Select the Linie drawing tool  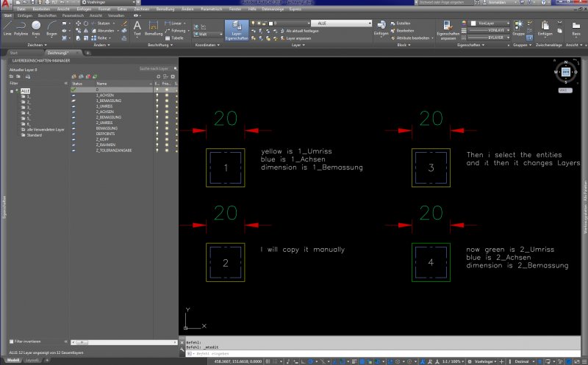point(6,28)
